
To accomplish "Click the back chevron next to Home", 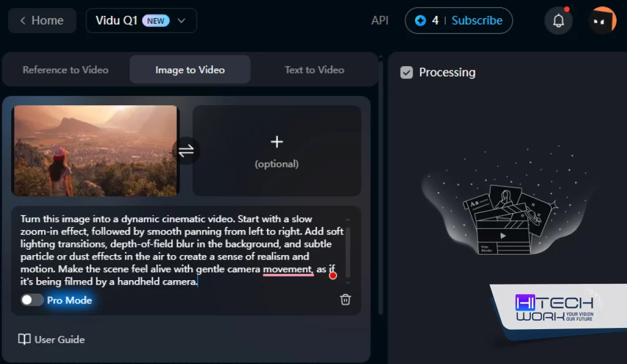I will coord(23,21).
